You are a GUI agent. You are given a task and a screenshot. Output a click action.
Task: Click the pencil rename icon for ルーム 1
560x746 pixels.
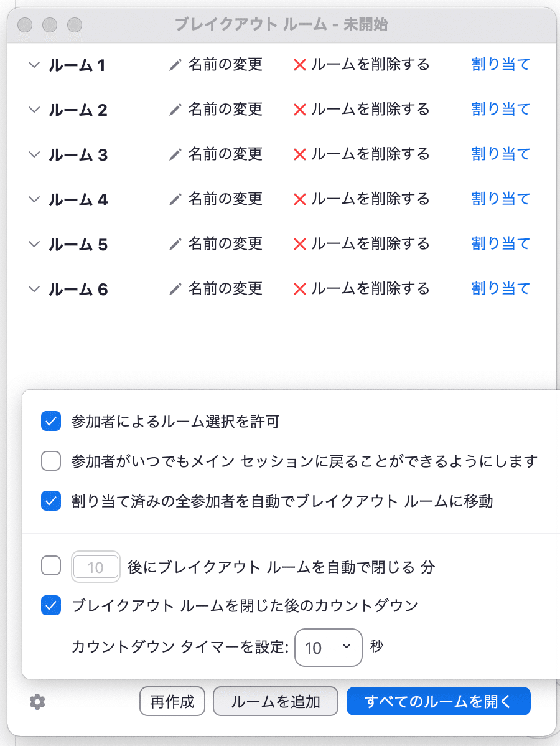[x=175, y=65]
